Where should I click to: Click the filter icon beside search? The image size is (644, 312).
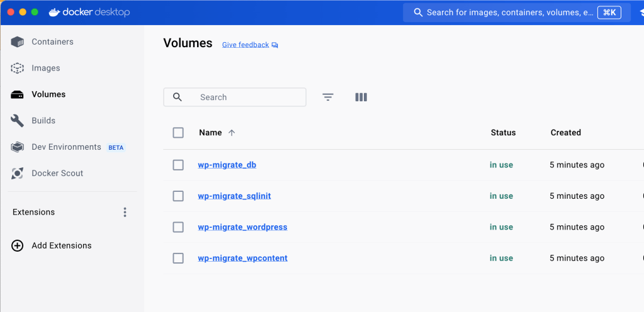pyautogui.click(x=328, y=97)
